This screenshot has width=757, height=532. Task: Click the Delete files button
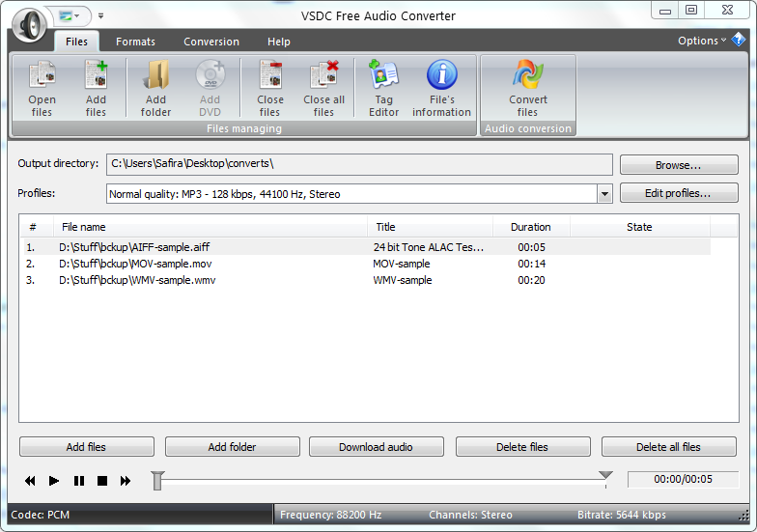point(523,447)
